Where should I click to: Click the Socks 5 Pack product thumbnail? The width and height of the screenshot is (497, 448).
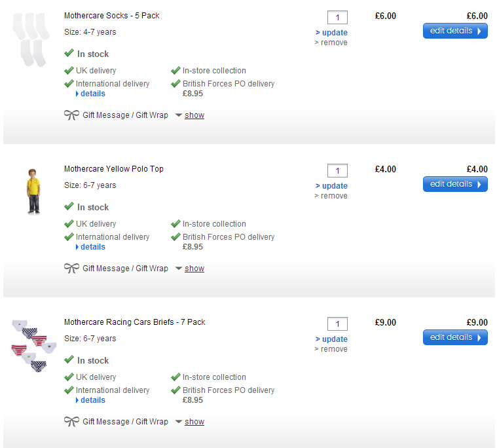pyautogui.click(x=31, y=39)
